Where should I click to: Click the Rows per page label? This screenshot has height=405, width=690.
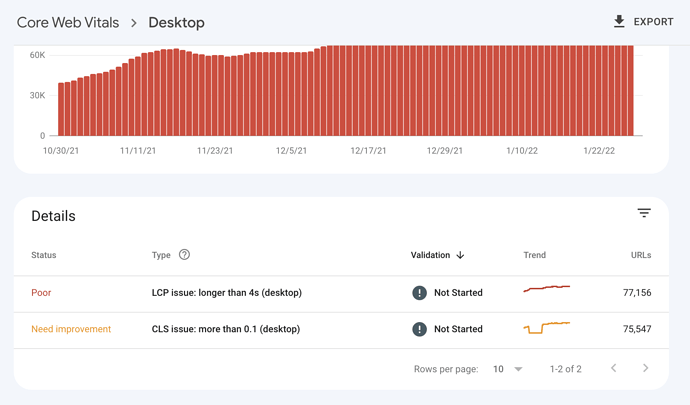tap(446, 369)
